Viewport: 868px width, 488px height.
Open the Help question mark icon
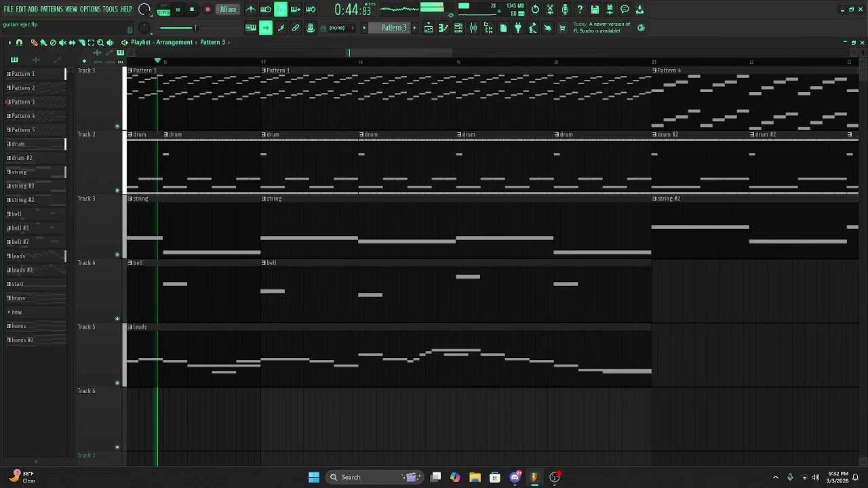click(580, 9)
